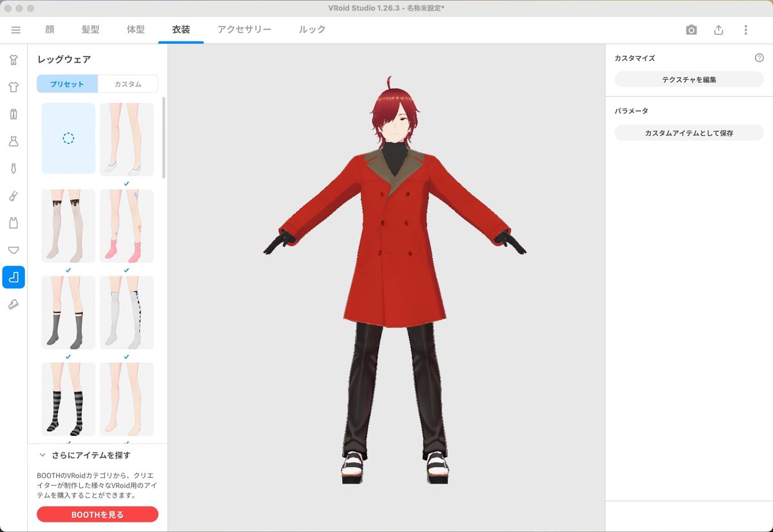773x532 pixels.
Task: Click the BOOTHを見る button
Action: tap(97, 514)
